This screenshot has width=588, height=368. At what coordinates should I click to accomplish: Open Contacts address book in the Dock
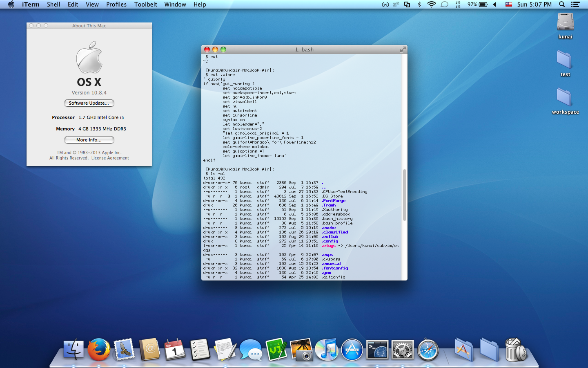149,350
